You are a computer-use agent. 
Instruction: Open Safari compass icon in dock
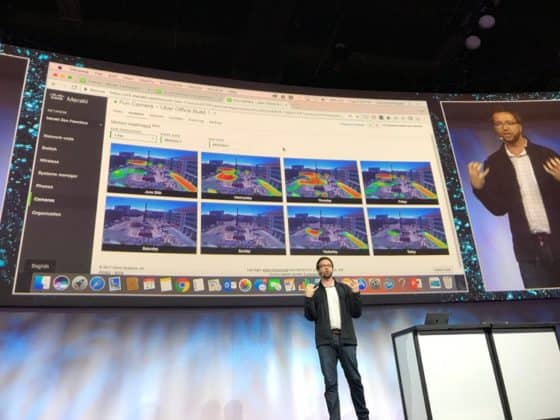(x=97, y=284)
